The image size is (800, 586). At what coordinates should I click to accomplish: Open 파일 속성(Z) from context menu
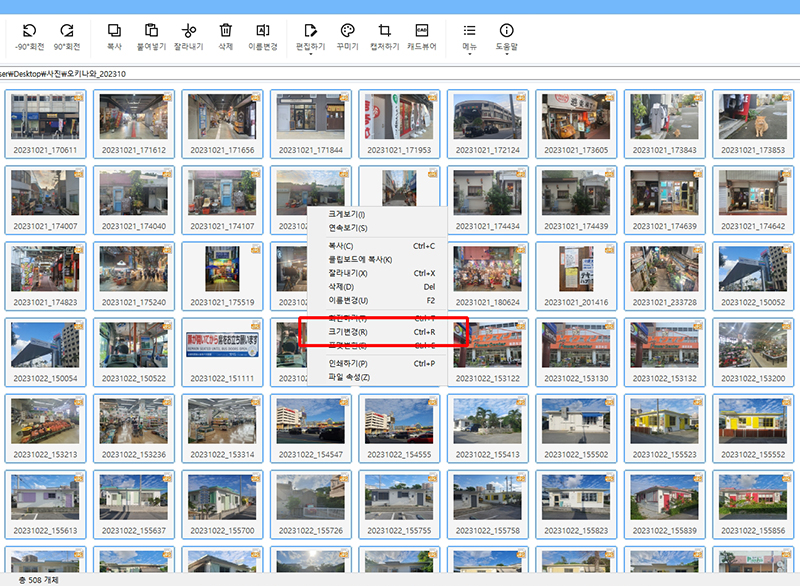point(378,377)
